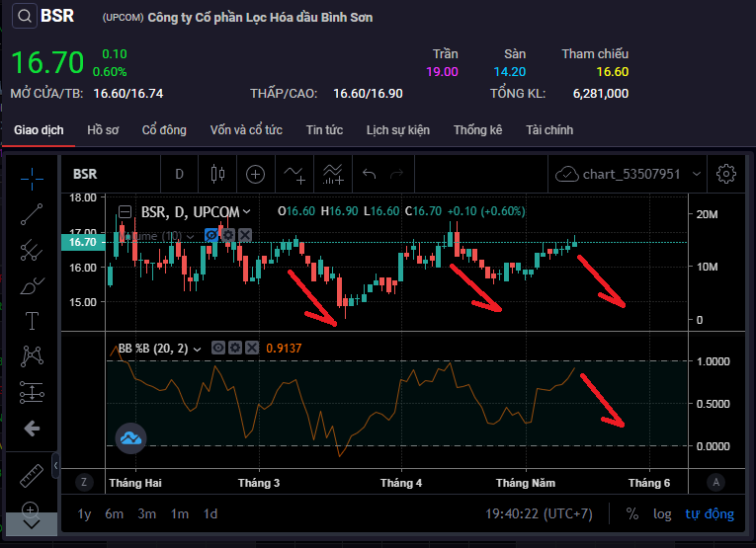The width and height of the screenshot is (756, 548).
Task: Open the indicators menu
Action: 294,174
